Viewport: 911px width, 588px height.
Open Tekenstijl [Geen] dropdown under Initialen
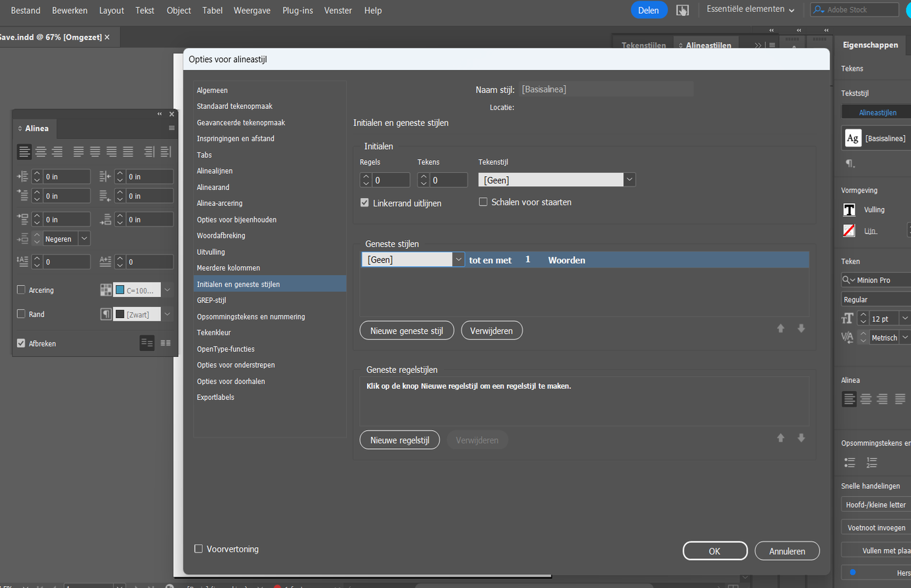[x=629, y=180]
